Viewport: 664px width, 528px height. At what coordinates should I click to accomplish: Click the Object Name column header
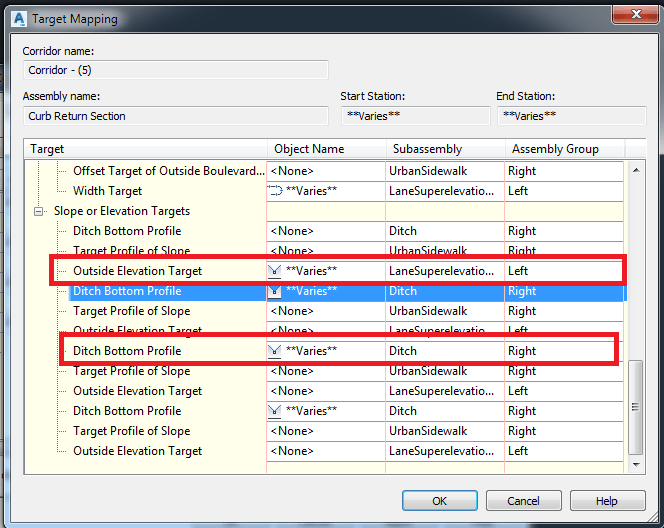(309, 149)
